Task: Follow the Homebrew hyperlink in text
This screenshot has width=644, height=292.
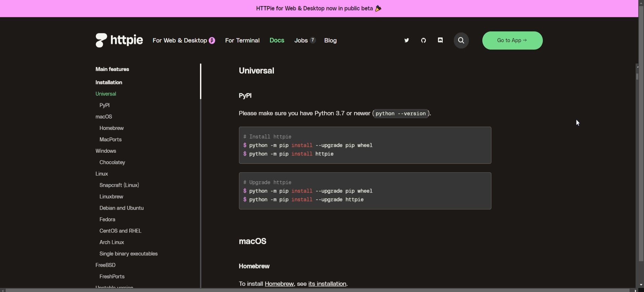Action: [x=280, y=284]
